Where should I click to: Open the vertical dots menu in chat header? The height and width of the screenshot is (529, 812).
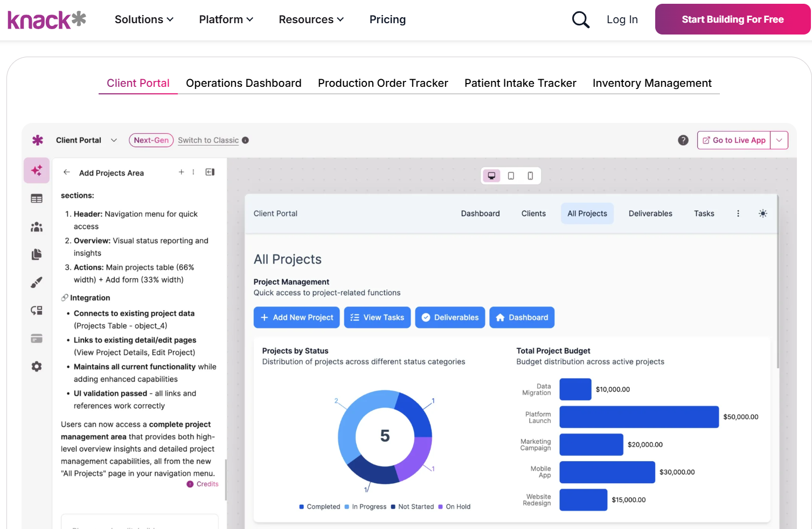tap(193, 172)
